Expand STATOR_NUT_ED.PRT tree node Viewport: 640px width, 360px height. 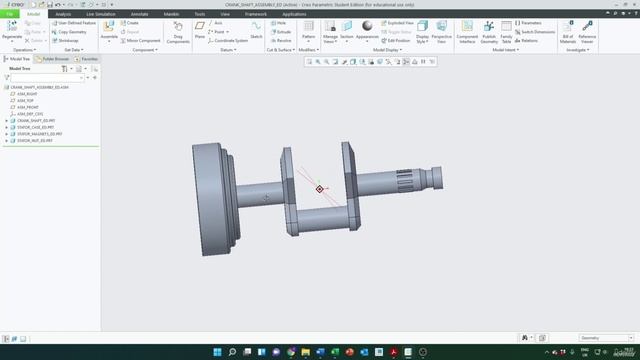pyautogui.click(x=7, y=140)
